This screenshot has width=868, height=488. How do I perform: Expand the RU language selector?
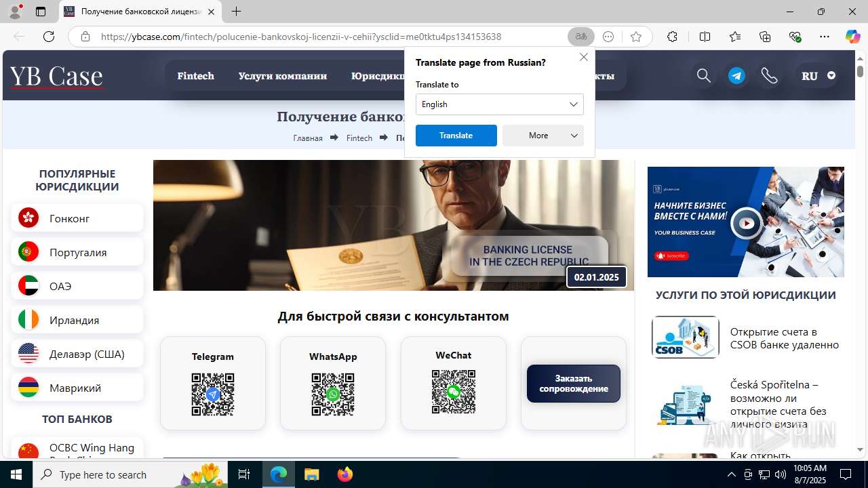click(818, 76)
